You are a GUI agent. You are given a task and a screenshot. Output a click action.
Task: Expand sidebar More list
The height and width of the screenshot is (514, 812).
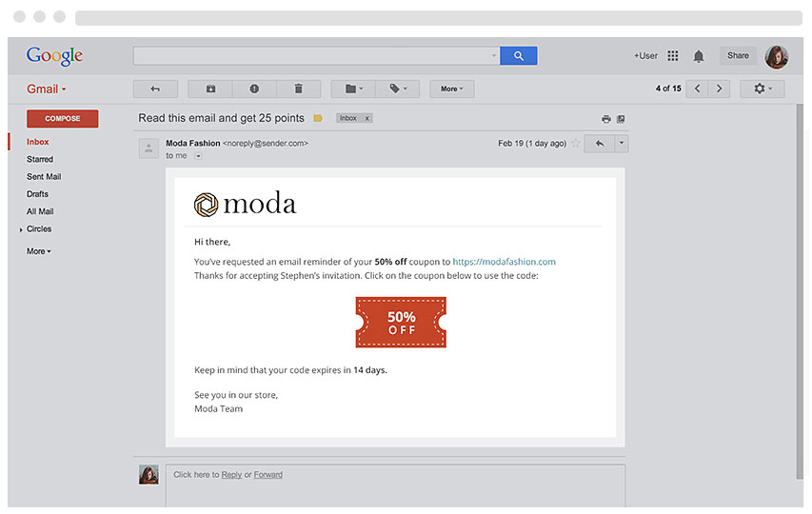point(39,251)
